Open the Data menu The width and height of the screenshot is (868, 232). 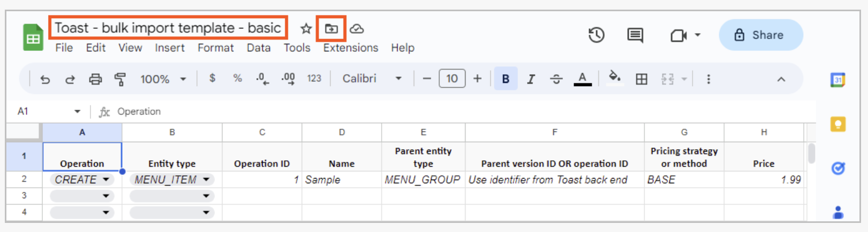(258, 48)
